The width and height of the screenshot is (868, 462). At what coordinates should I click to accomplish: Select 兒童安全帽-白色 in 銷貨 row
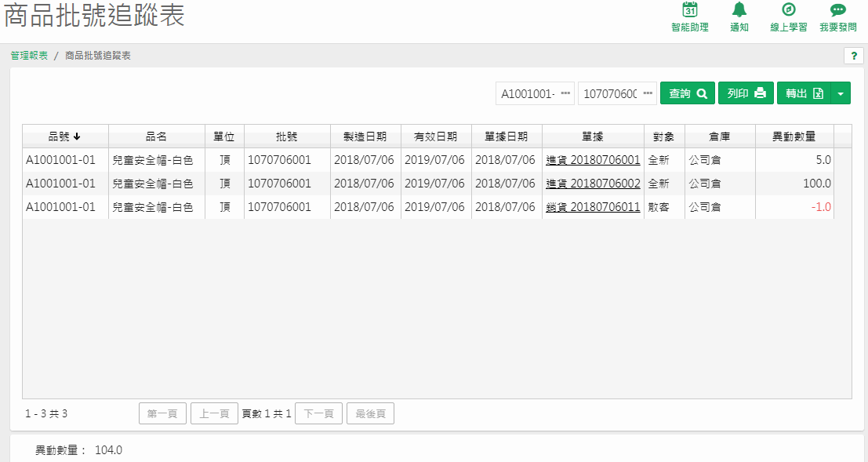(x=157, y=207)
